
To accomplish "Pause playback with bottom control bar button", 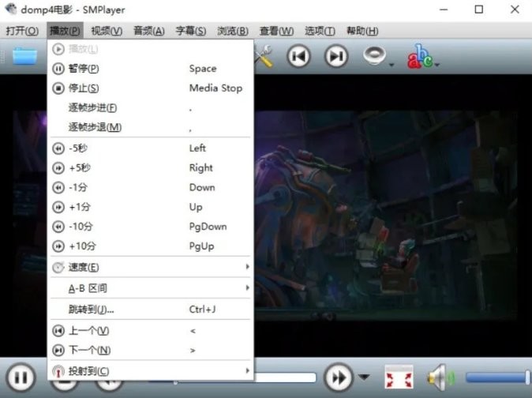I will click(x=21, y=377).
